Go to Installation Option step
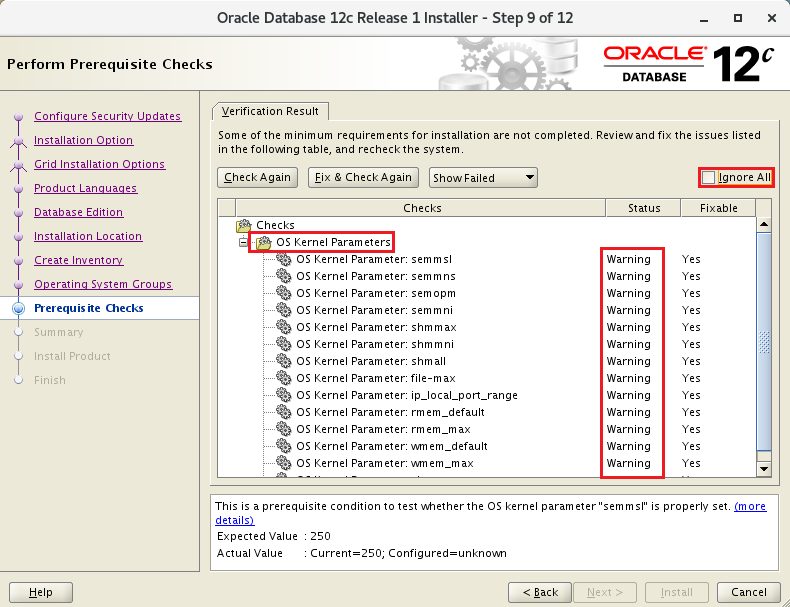The height and width of the screenshot is (607, 790). pos(83,141)
